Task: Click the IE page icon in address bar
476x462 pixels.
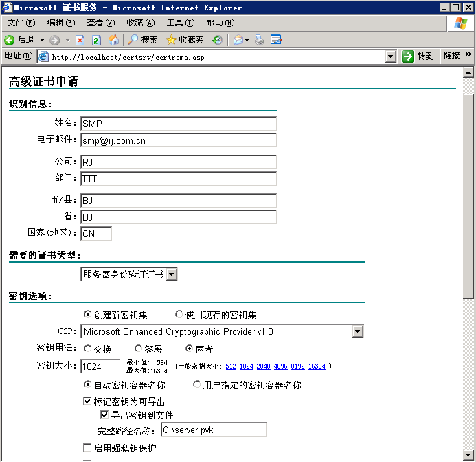Action: (44, 56)
